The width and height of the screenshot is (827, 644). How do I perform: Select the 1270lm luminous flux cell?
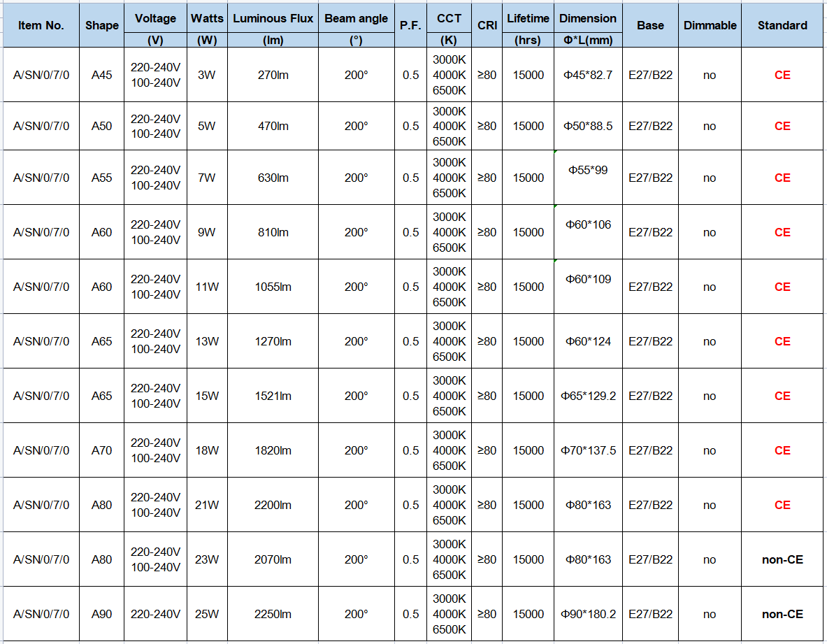(273, 341)
